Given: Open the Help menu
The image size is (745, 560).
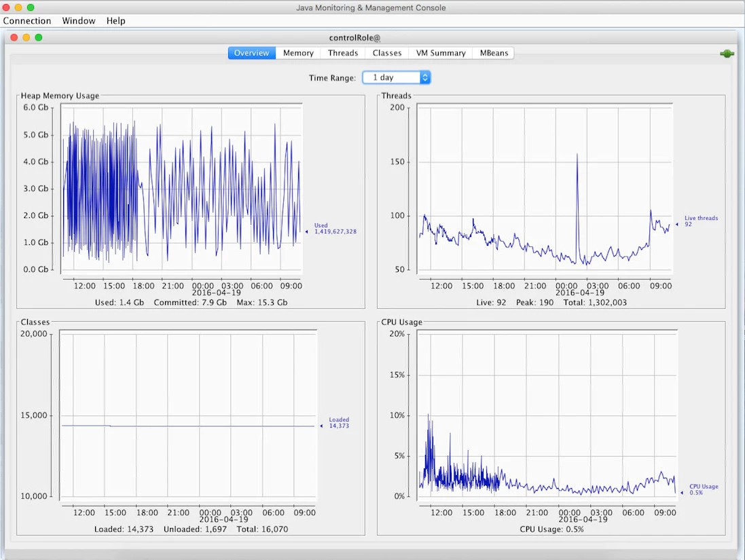Looking at the screenshot, I should [x=116, y=21].
